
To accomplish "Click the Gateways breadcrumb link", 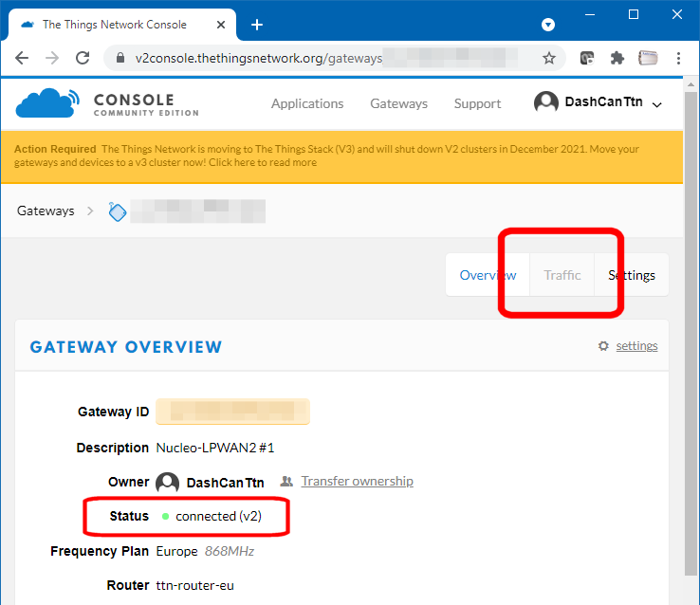I will point(46,211).
